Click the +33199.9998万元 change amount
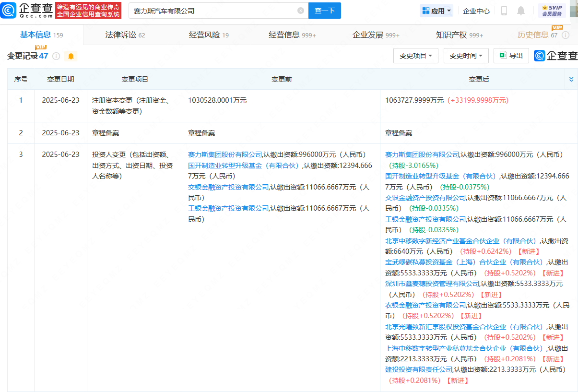This screenshot has height=392, width=578. pyautogui.click(x=478, y=100)
